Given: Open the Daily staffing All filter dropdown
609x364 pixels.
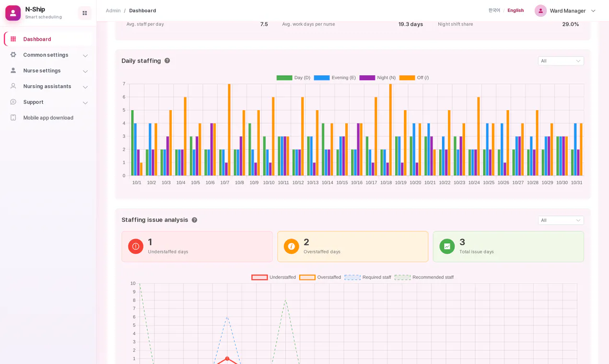Looking at the screenshot, I should [x=561, y=61].
